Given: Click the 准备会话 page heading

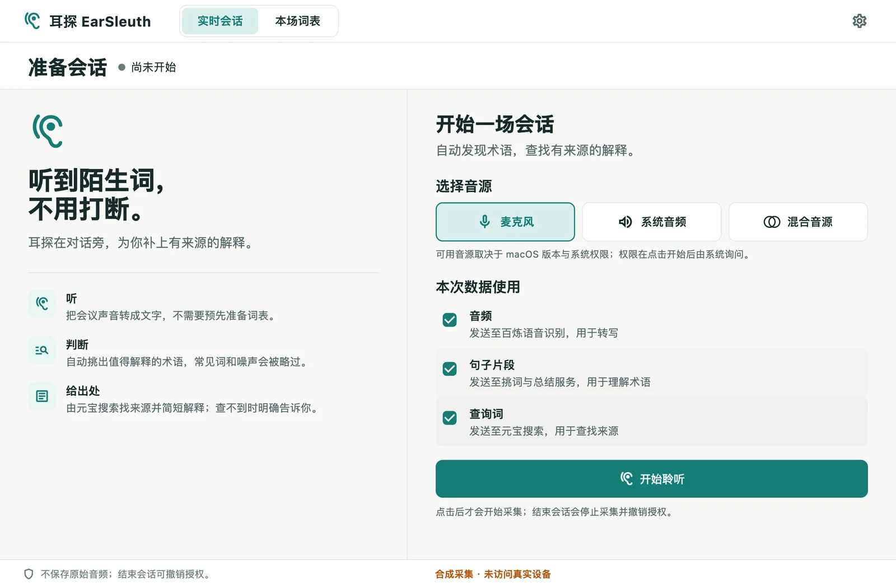Looking at the screenshot, I should click(x=68, y=67).
